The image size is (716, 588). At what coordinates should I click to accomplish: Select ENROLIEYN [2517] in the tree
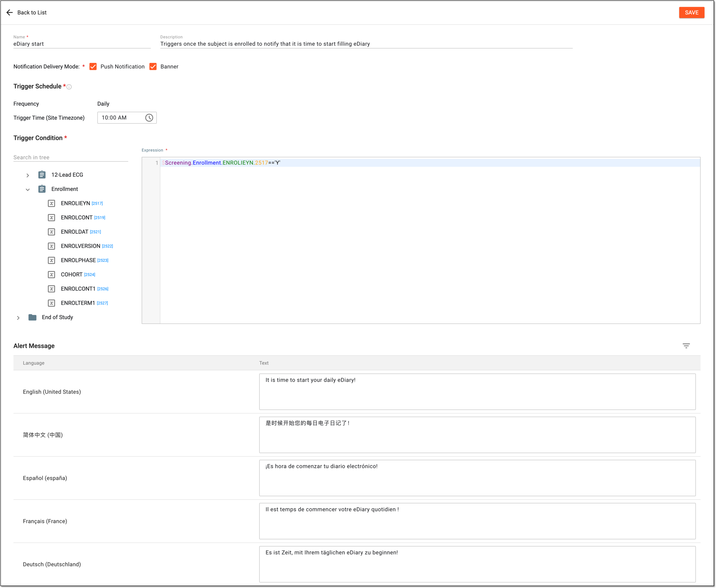point(82,203)
